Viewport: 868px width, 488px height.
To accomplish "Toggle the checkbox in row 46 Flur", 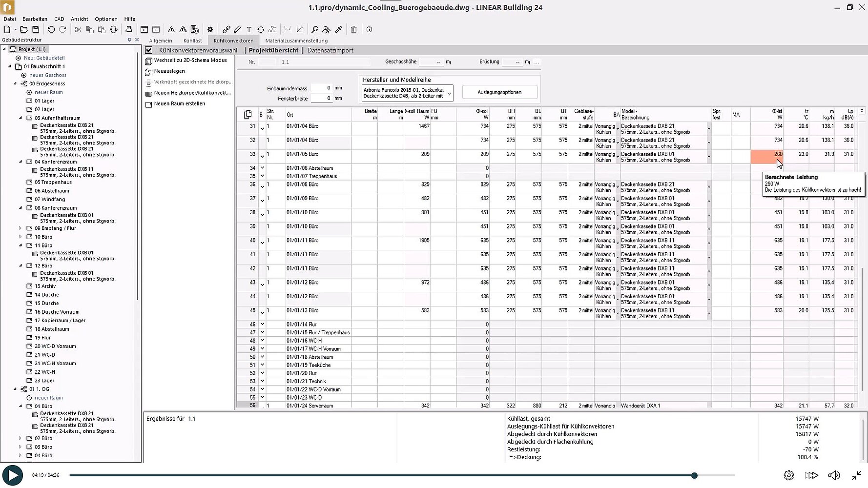I will [x=262, y=324].
